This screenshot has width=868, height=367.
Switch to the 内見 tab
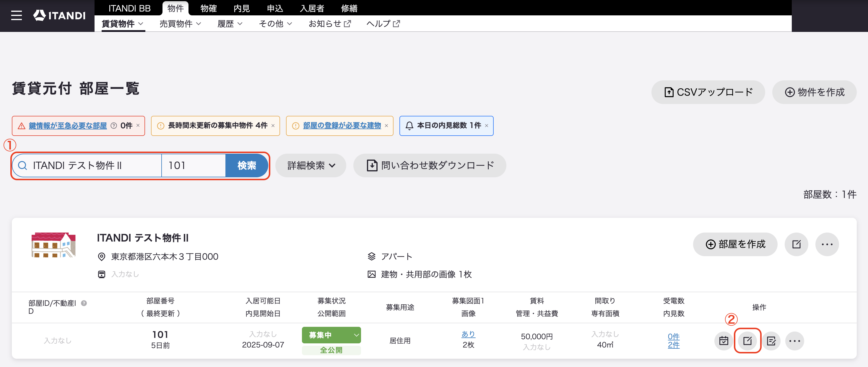(x=241, y=8)
